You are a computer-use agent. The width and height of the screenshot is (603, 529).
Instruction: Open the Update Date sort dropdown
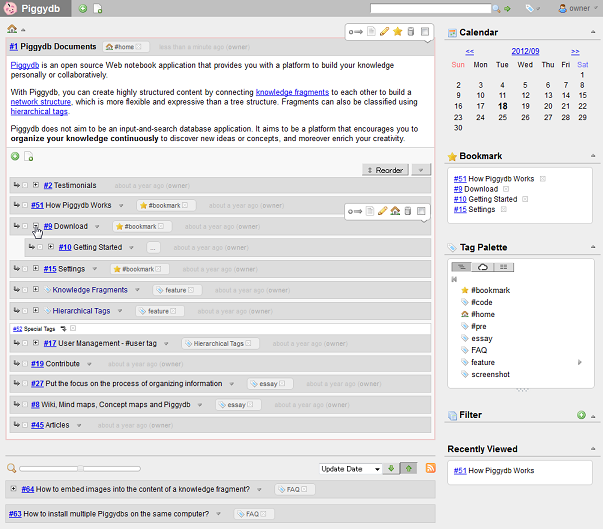point(350,468)
